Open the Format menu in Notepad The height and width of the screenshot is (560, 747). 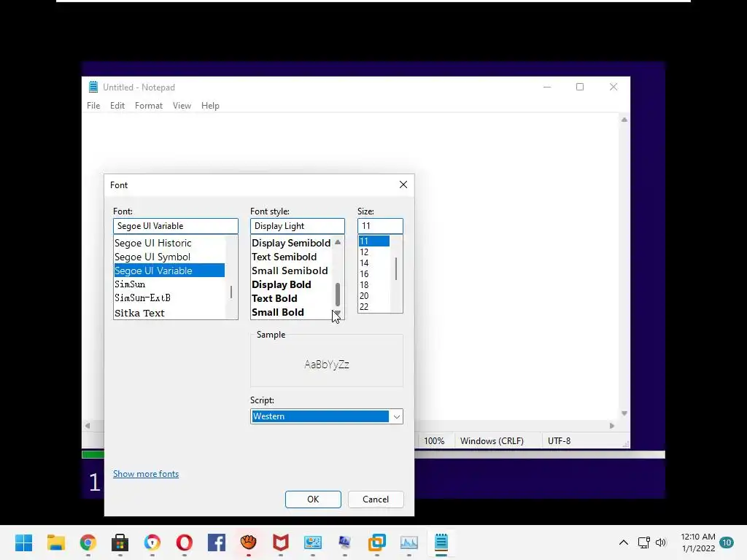coord(149,106)
